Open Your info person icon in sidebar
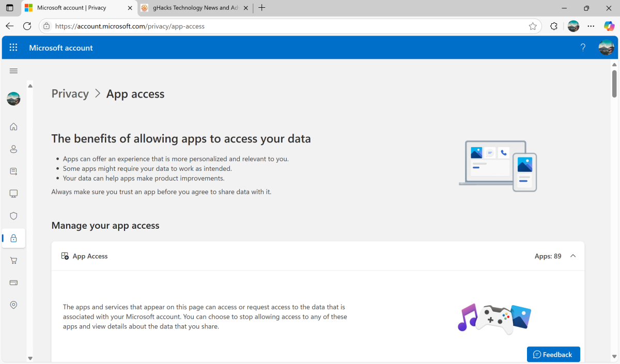This screenshot has width=620, height=364. coord(13,149)
